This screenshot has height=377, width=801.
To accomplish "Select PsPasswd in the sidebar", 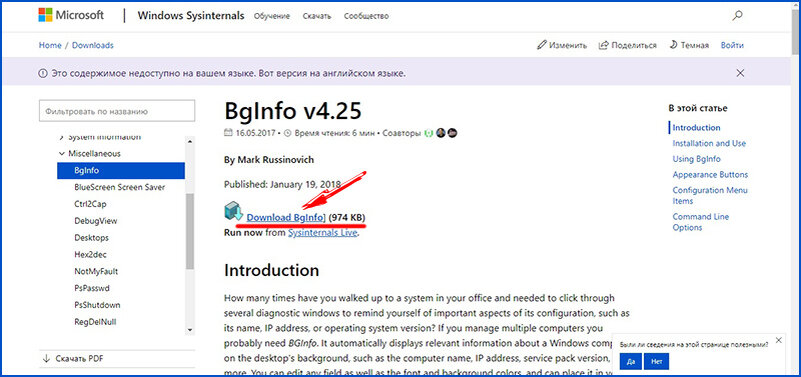I will 92,288.
